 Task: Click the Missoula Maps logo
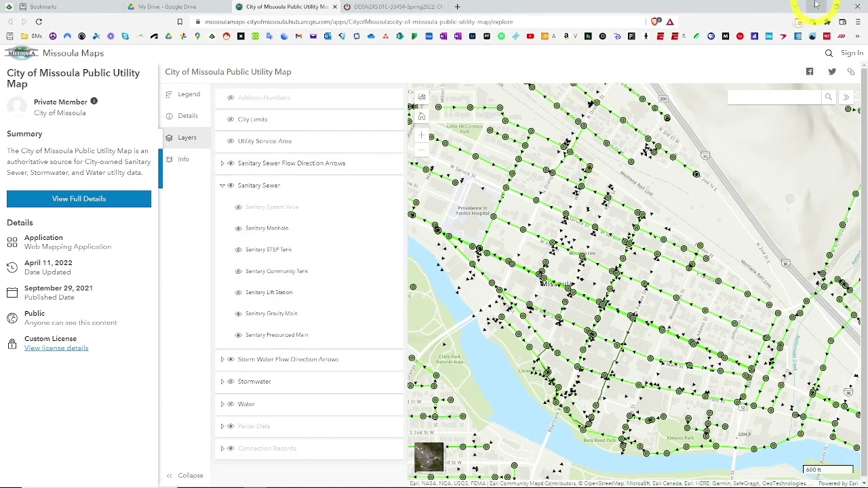tap(21, 53)
